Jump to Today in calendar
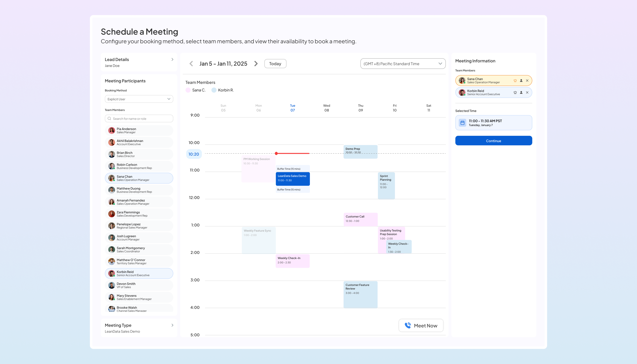The height and width of the screenshot is (364, 637). 275,64
